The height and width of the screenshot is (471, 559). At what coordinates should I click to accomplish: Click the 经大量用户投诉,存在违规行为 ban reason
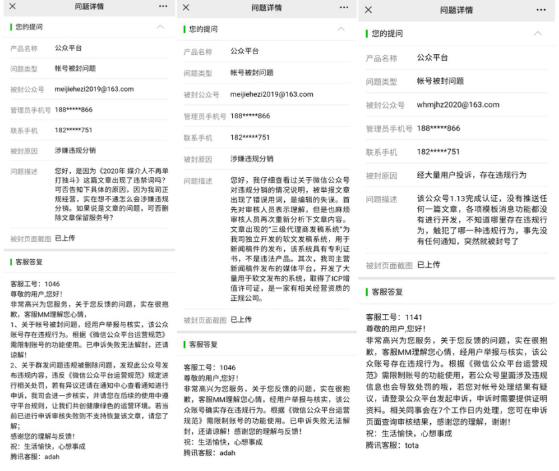coord(472,175)
